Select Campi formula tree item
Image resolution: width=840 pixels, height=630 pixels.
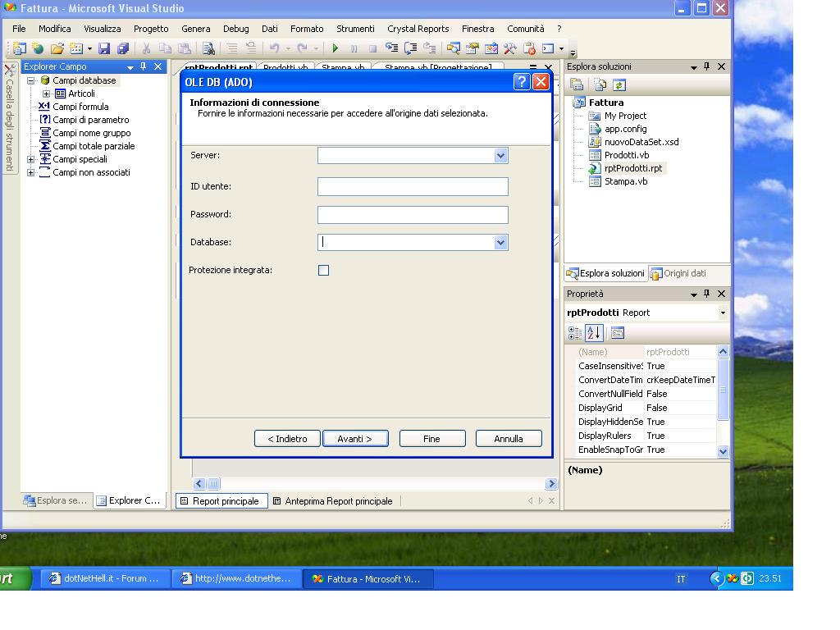[x=80, y=107]
